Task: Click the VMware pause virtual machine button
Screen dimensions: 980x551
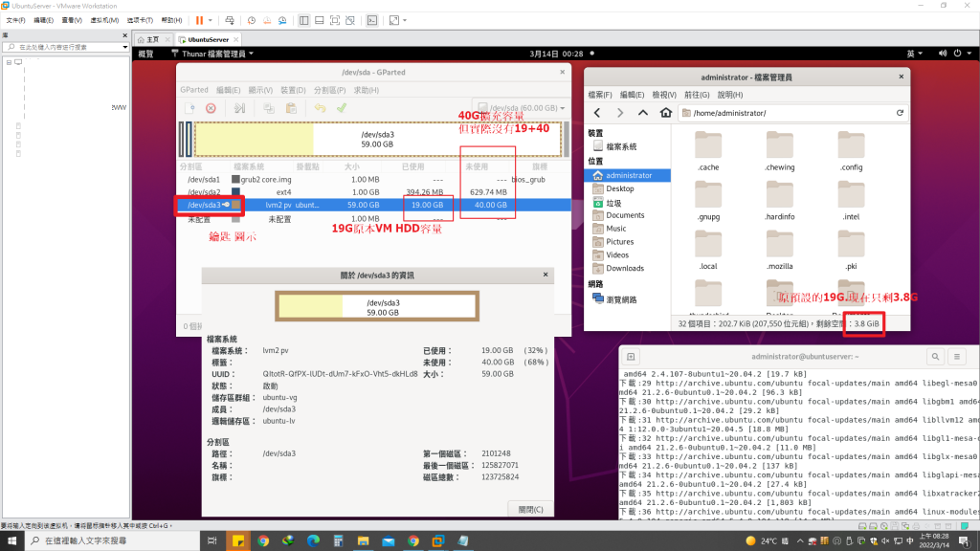Action: 199,21
